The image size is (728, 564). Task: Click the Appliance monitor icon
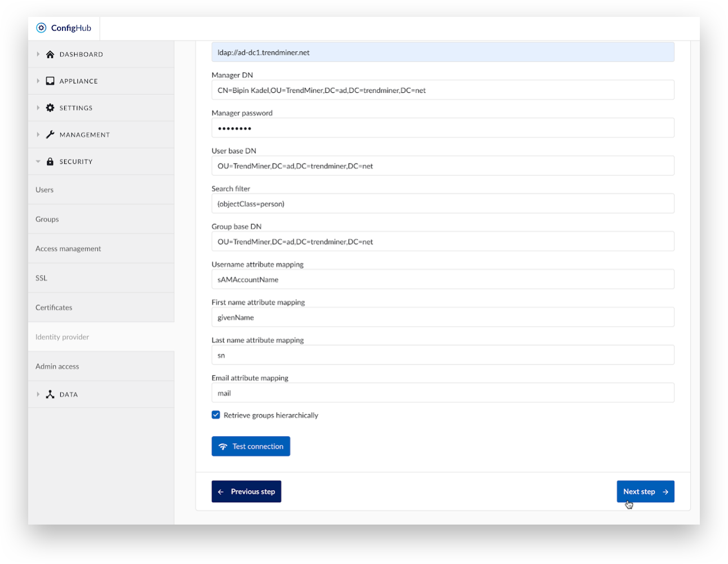[50, 81]
